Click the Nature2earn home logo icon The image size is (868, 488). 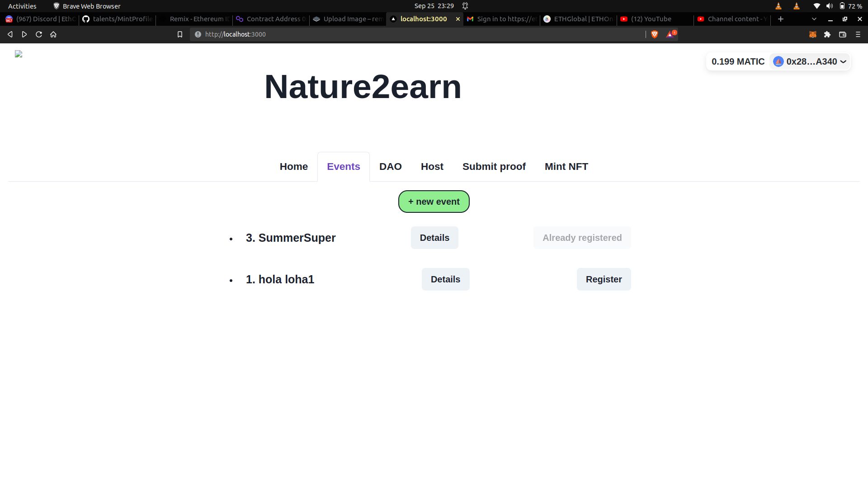[19, 54]
